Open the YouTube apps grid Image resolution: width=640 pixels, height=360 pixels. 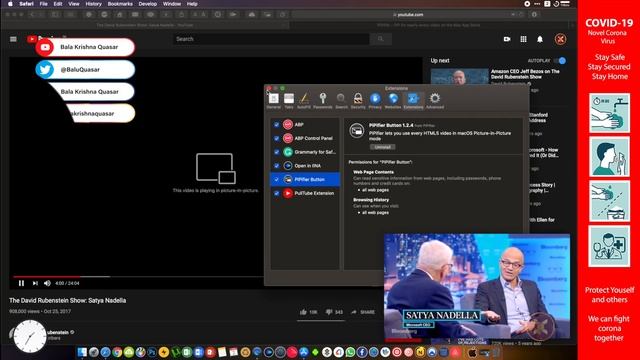point(523,39)
